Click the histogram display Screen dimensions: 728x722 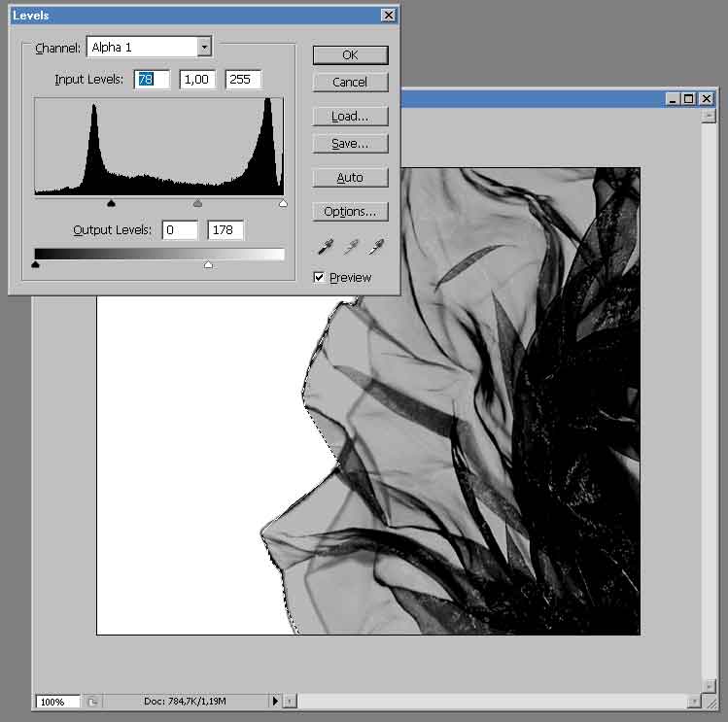[158, 147]
